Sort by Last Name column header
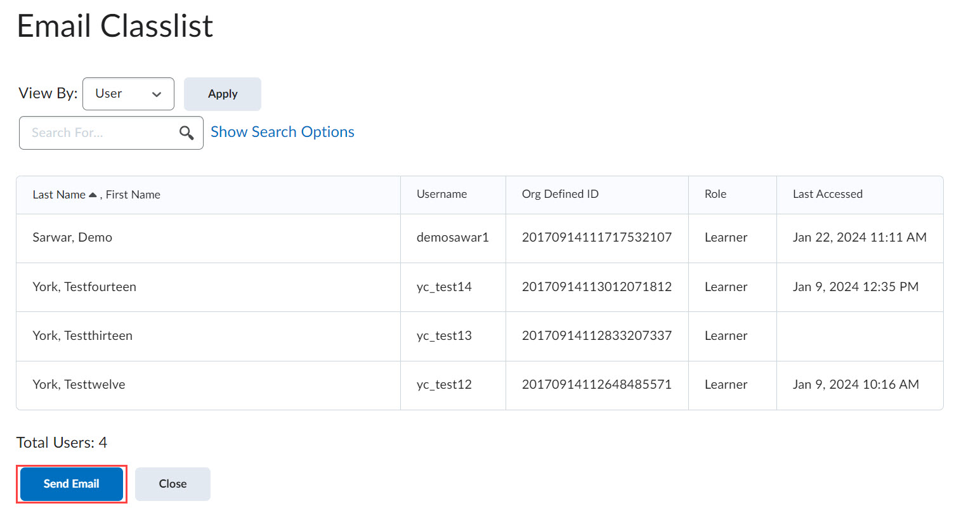Image resolution: width=980 pixels, height=520 pixels. click(59, 195)
